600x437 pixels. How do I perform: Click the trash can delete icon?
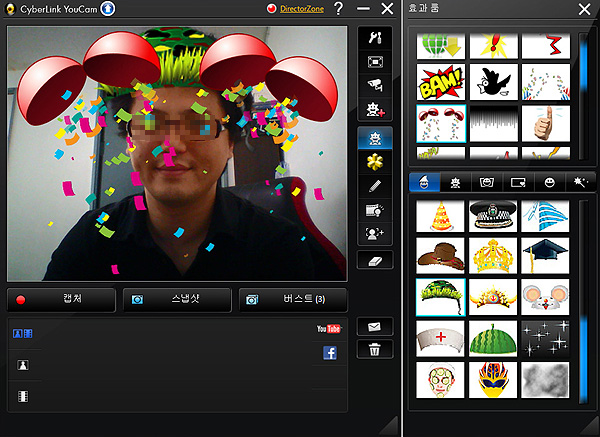click(x=374, y=349)
